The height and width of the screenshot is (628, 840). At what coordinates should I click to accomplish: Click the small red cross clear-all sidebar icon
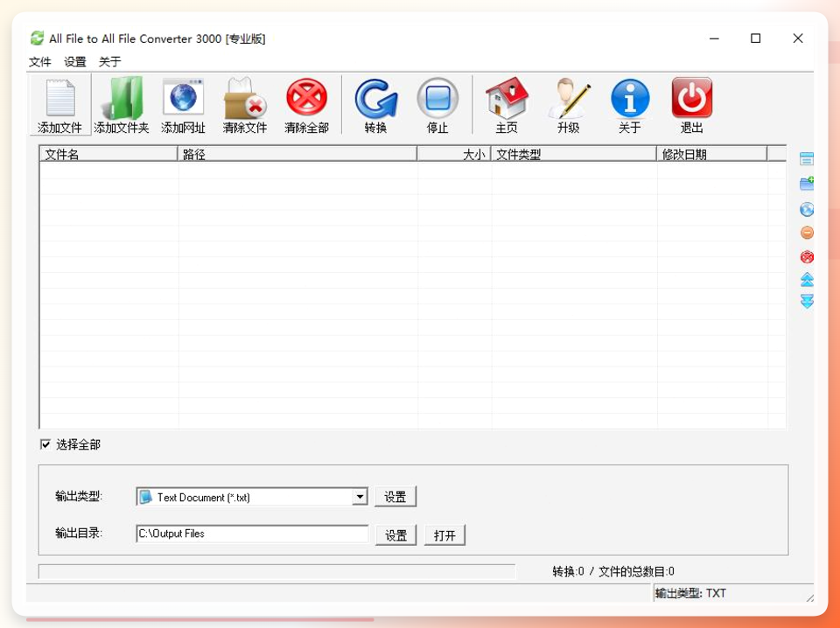[x=806, y=257]
